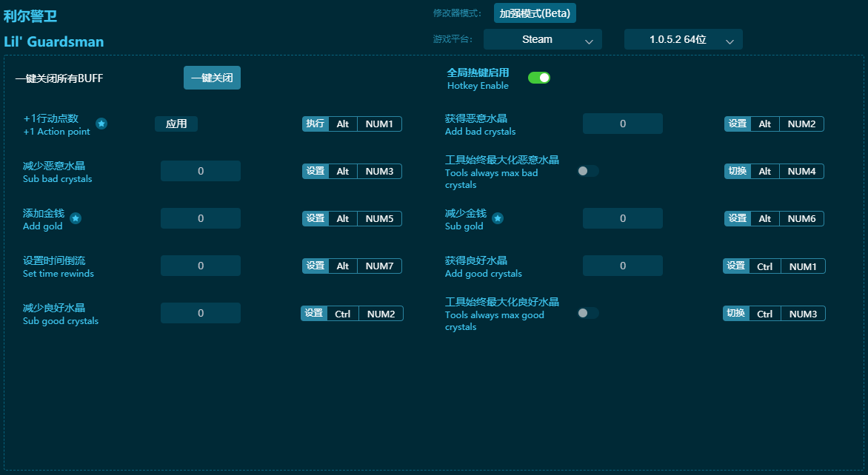Click 切换 button for max bad crystals
868x475 pixels.
[x=738, y=172]
